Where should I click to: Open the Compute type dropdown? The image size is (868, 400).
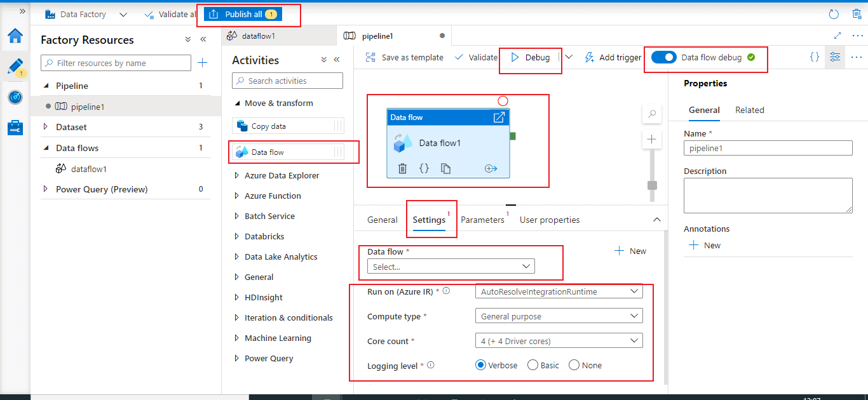coord(559,316)
